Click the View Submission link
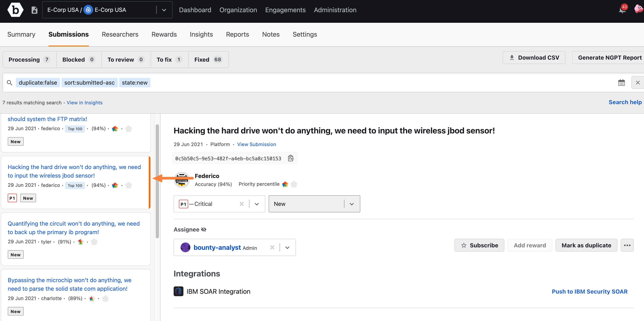644x321 pixels. coord(257,144)
